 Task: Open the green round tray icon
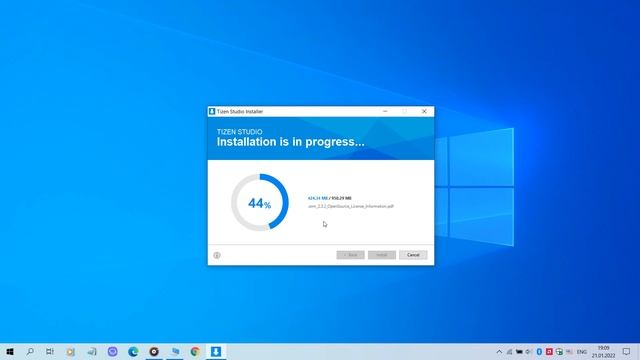click(x=559, y=352)
